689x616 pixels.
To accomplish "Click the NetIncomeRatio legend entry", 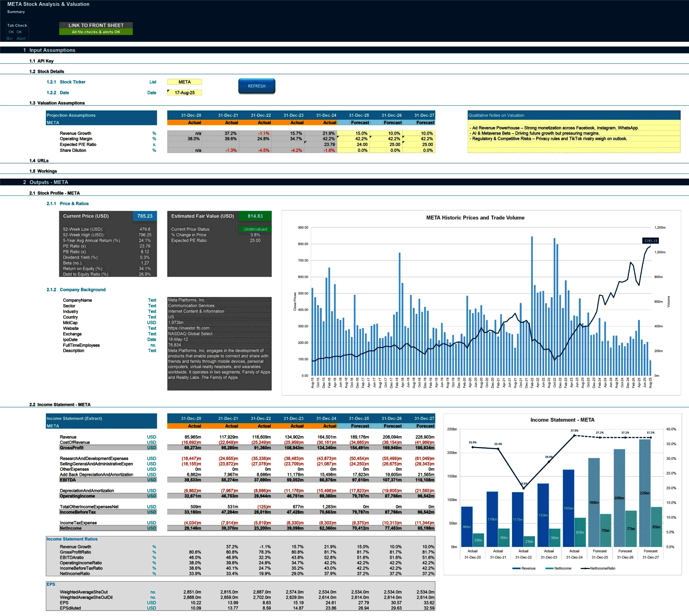I will [598, 568].
